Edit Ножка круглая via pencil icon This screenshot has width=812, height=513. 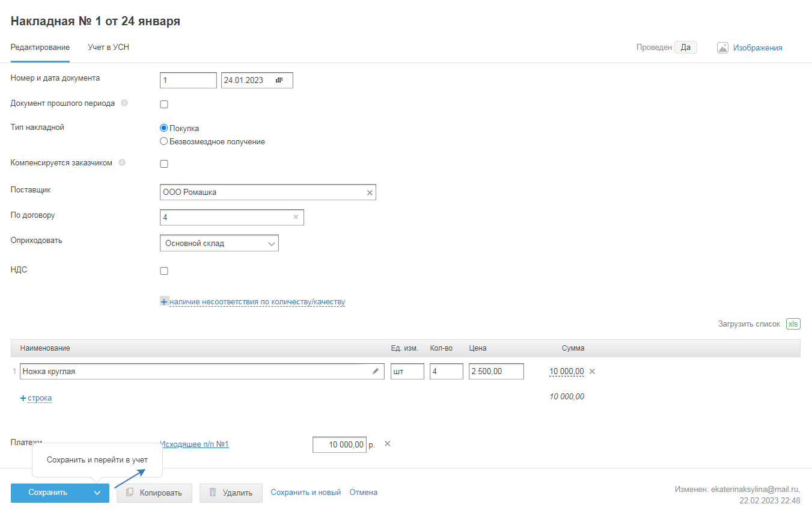pos(376,371)
